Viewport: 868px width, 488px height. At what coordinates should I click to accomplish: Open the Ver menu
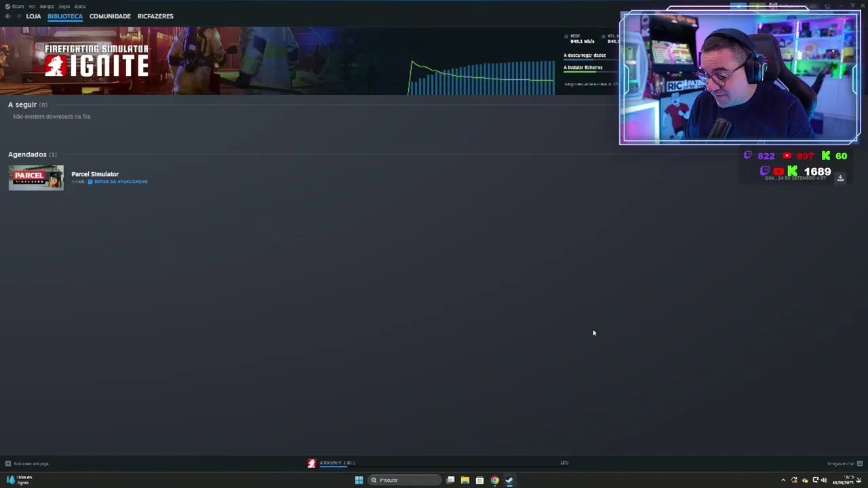(32, 6)
